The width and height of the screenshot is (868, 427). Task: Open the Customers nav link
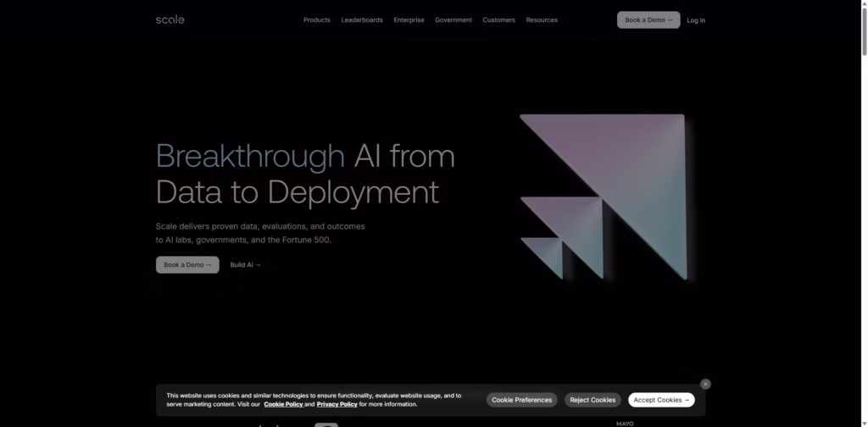click(x=498, y=19)
